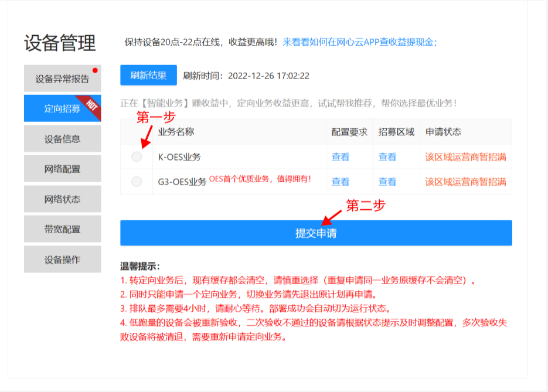View 招募区域 for G3-OES业务

click(387, 182)
